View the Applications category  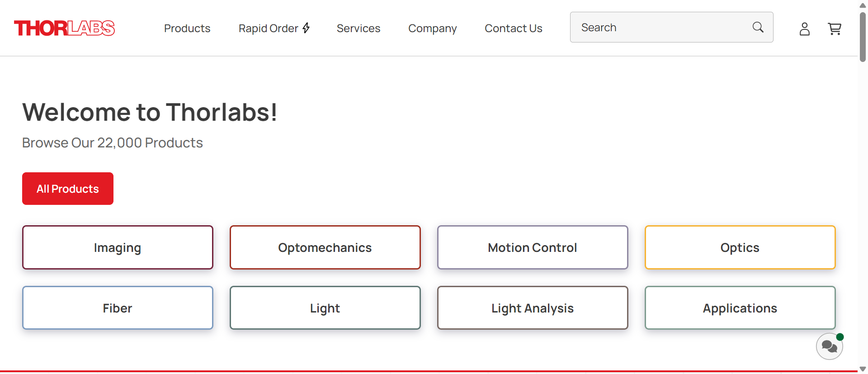[740, 308]
